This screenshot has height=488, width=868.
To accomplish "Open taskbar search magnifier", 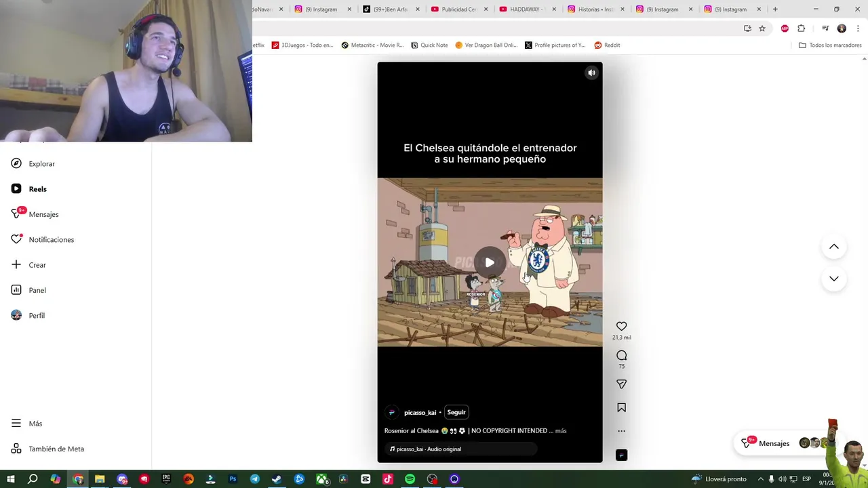I will click(x=33, y=479).
